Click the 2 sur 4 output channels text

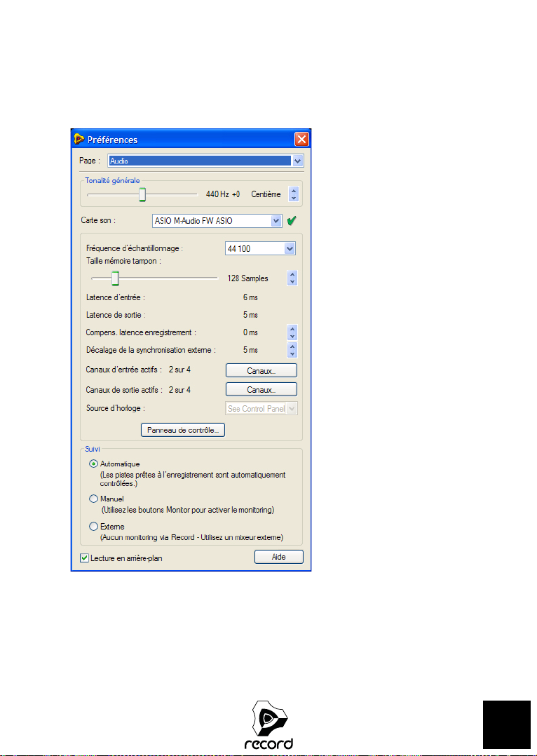click(x=179, y=390)
